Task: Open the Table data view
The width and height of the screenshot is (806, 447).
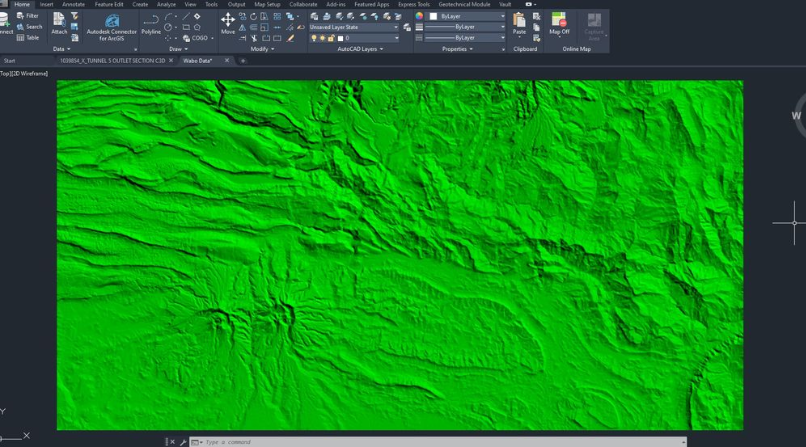Action: 28,38
